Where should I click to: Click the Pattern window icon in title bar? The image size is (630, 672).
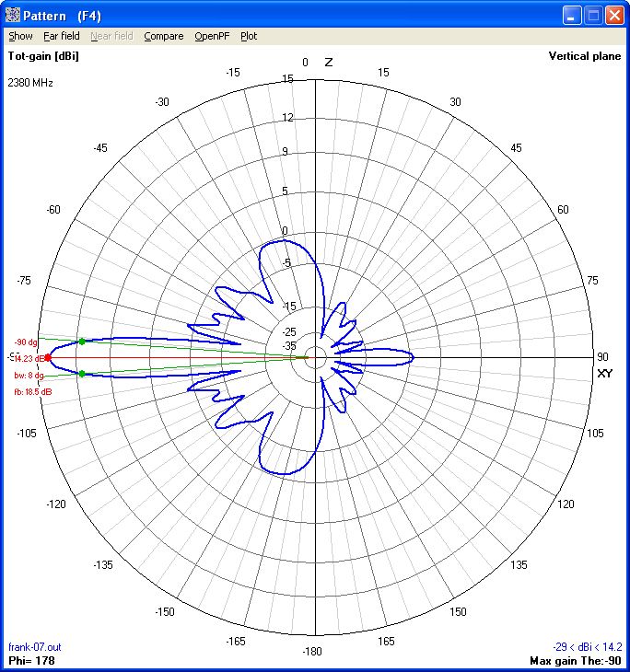tap(12, 15)
